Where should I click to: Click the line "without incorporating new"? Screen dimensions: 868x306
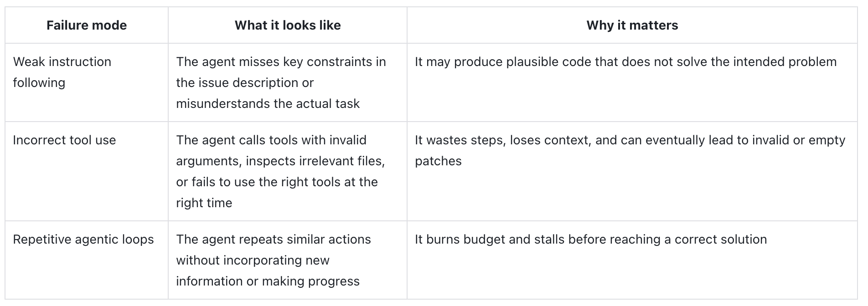point(253,260)
